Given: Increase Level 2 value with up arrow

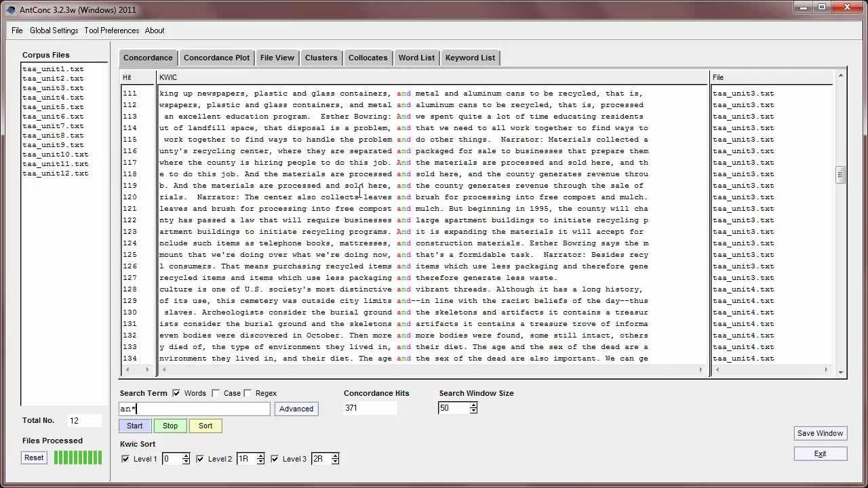Looking at the screenshot, I should tap(260, 456).
